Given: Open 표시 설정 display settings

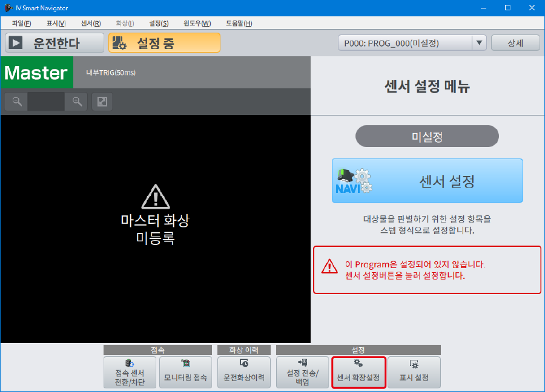Looking at the screenshot, I should (x=414, y=372).
